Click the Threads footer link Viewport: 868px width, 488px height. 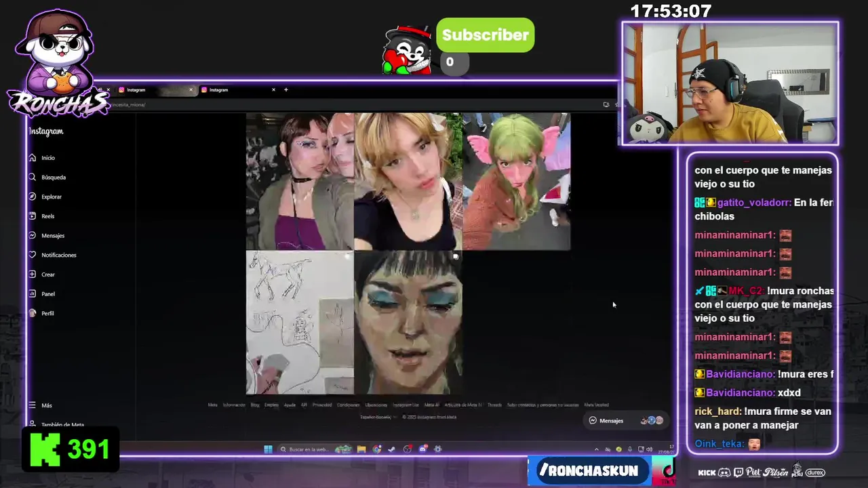(494, 405)
